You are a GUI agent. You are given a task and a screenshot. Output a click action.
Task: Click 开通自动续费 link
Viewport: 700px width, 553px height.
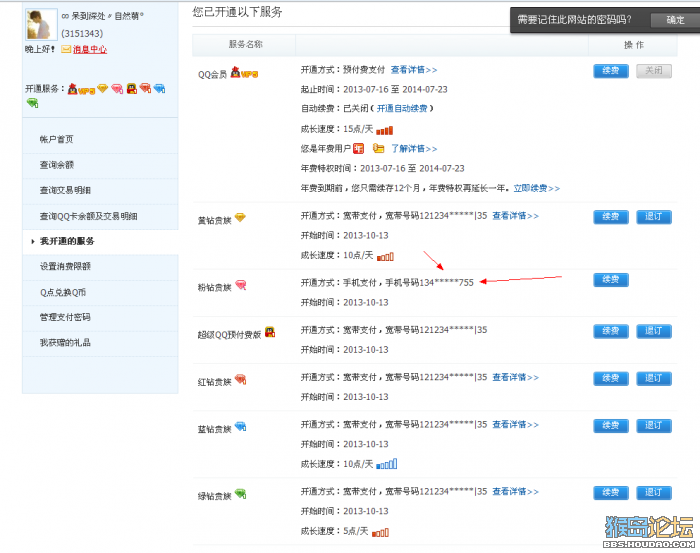(x=402, y=108)
